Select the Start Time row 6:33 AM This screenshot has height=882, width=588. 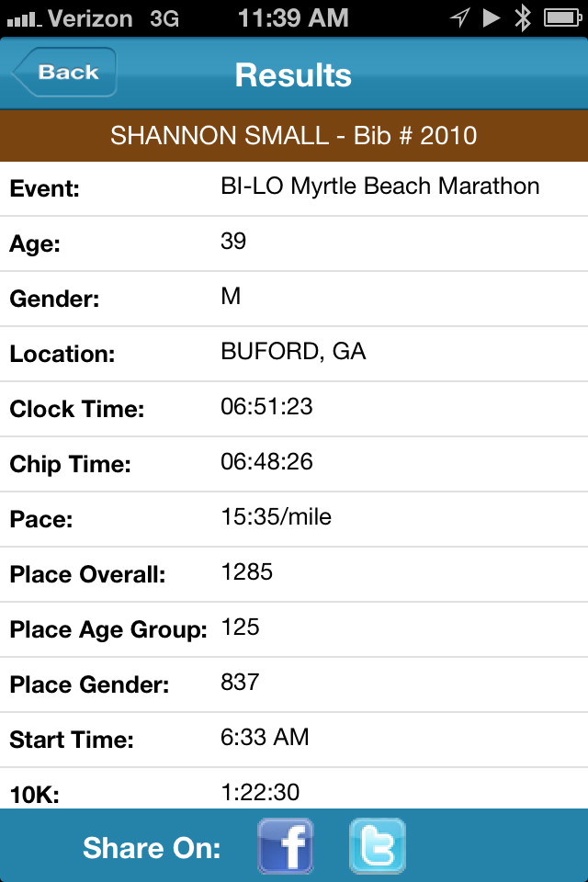294,740
